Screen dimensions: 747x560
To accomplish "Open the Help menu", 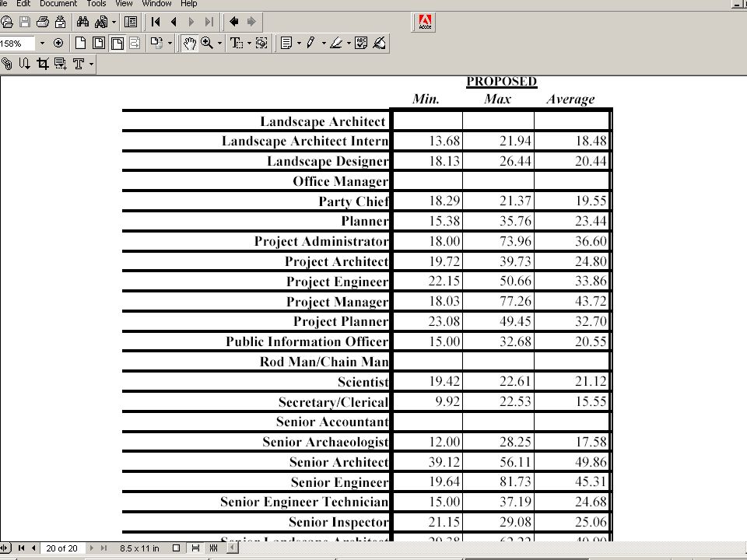I will tap(188, 3).
